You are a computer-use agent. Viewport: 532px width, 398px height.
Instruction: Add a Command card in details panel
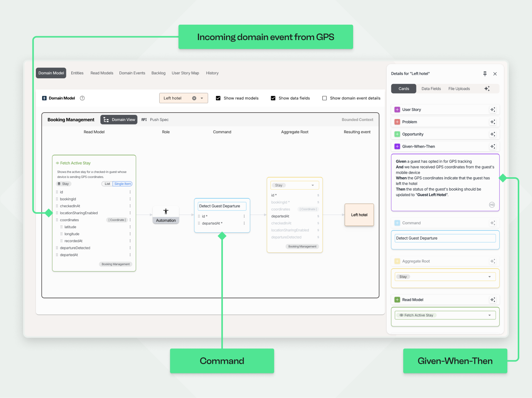pyautogui.click(x=397, y=223)
